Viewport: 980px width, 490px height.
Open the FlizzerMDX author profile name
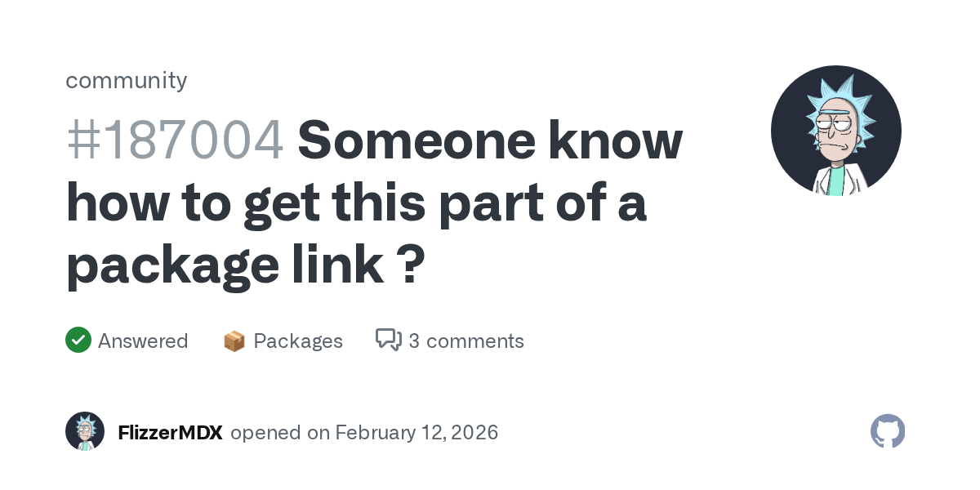170,432
